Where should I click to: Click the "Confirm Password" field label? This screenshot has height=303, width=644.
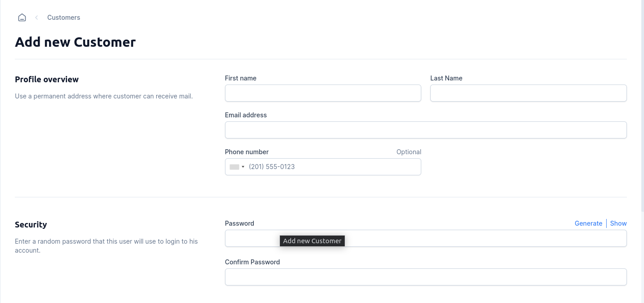252,262
